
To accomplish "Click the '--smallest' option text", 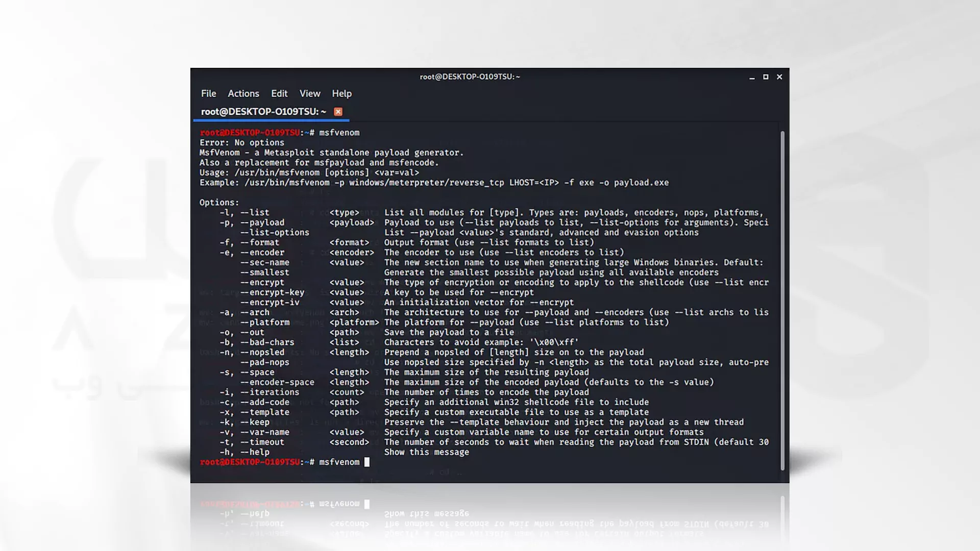I will pyautogui.click(x=265, y=272).
